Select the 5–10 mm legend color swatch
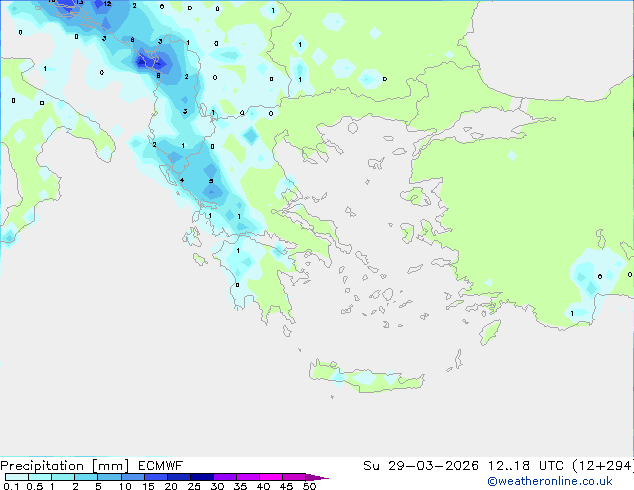 point(109,477)
